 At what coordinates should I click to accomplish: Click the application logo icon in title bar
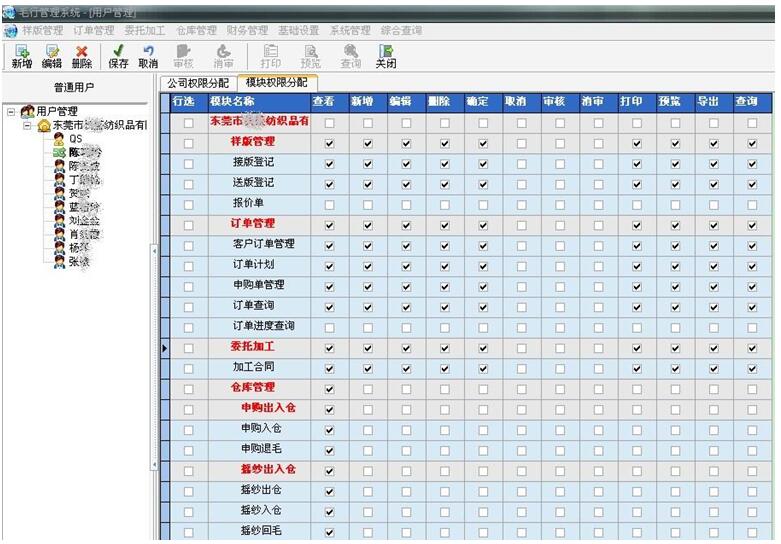click(x=9, y=12)
